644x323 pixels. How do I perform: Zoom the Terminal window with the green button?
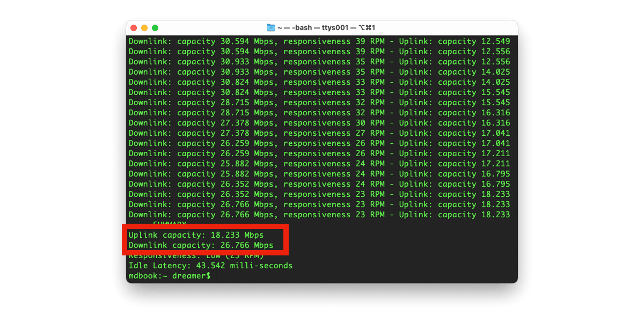(155, 28)
